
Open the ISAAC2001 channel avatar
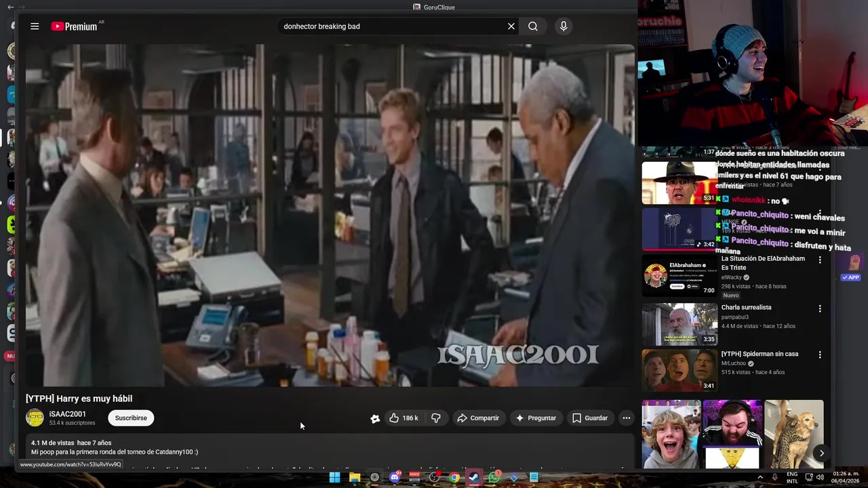pyautogui.click(x=35, y=418)
